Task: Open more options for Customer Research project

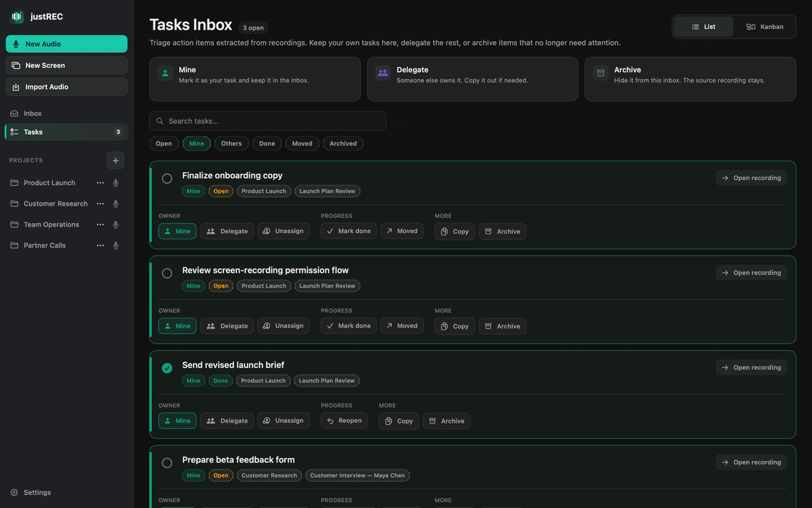Action: coord(100,204)
